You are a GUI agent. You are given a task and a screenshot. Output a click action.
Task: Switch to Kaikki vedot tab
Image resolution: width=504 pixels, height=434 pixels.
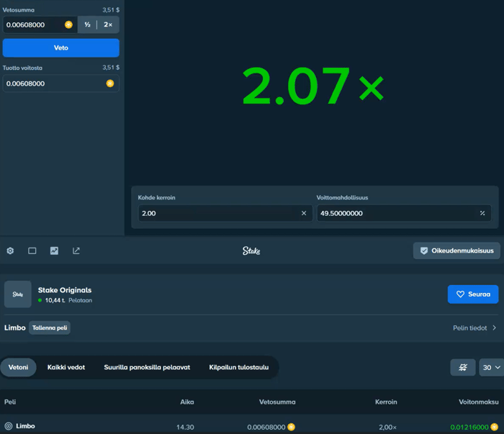click(66, 367)
